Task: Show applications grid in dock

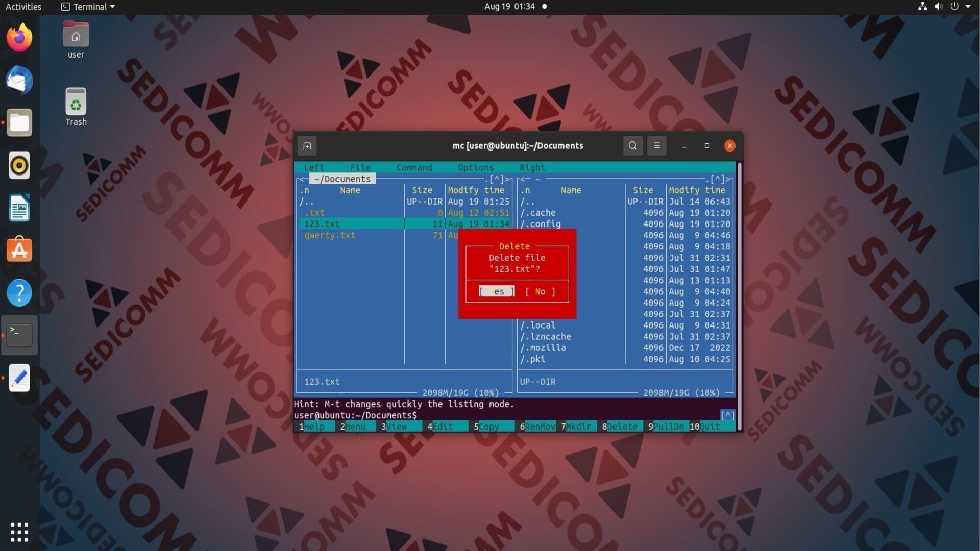Action: [x=19, y=532]
